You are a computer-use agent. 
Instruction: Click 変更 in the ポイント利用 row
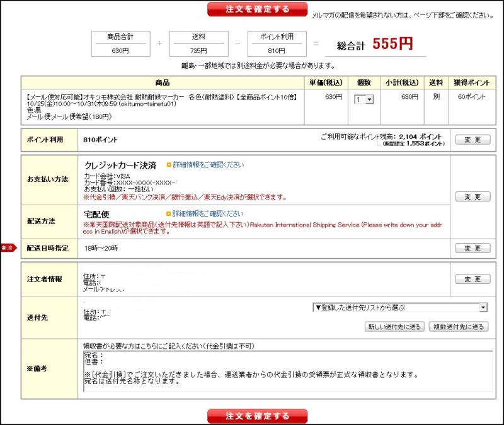(472, 140)
